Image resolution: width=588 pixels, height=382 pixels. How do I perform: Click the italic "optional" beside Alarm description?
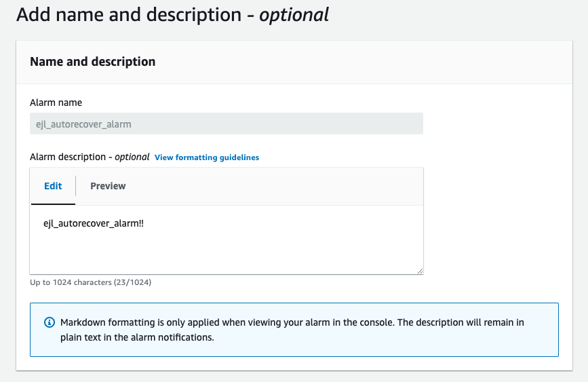(132, 157)
